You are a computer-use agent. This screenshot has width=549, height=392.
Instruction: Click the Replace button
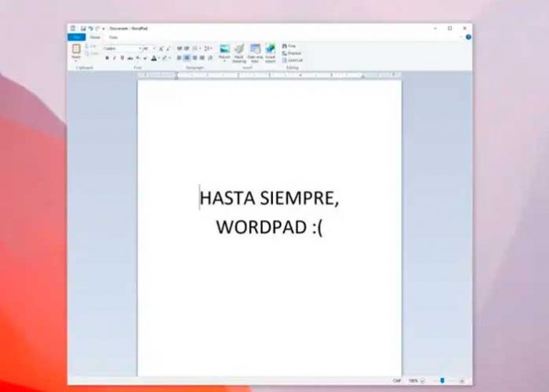tap(291, 53)
